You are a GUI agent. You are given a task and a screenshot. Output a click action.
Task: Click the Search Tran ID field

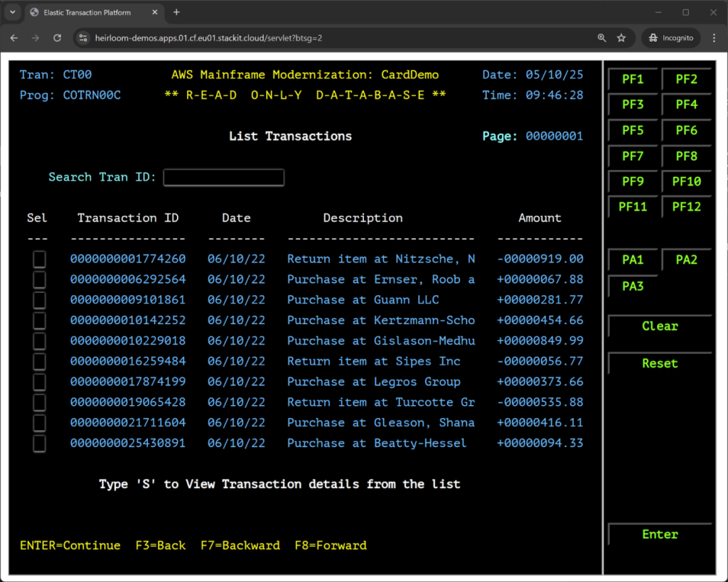[224, 177]
